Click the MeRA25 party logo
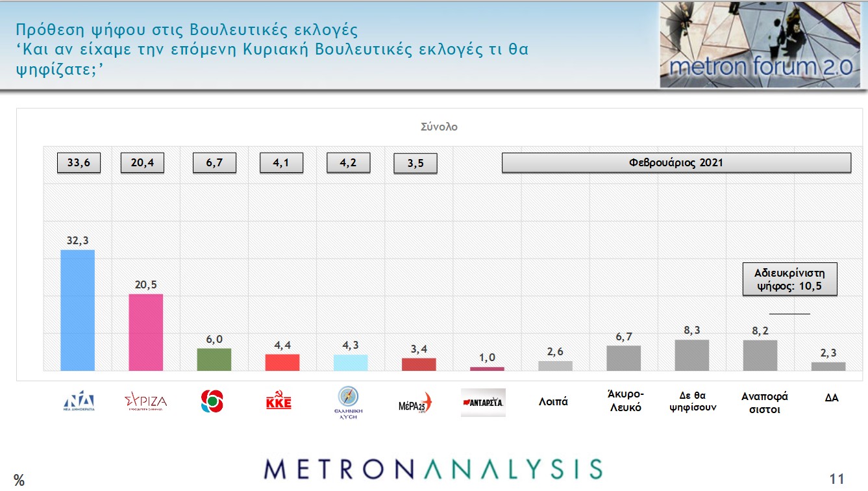Screen dimensions: 868x491 (415, 403)
